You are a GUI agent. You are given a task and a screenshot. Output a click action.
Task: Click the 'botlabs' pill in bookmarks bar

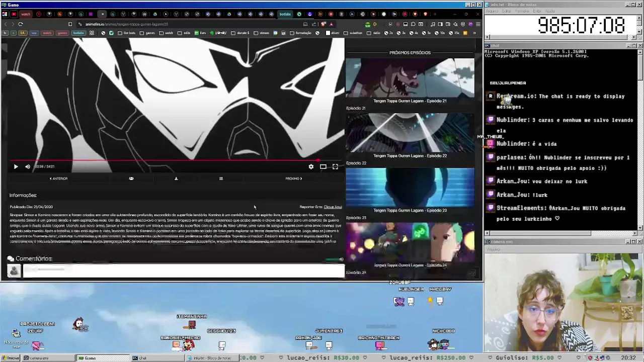pos(78,33)
